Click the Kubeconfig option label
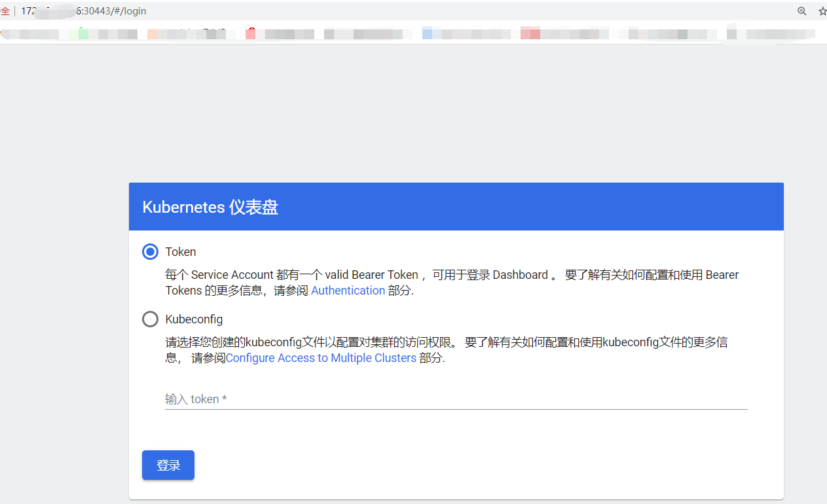Image resolution: width=827 pixels, height=504 pixels. [x=194, y=319]
